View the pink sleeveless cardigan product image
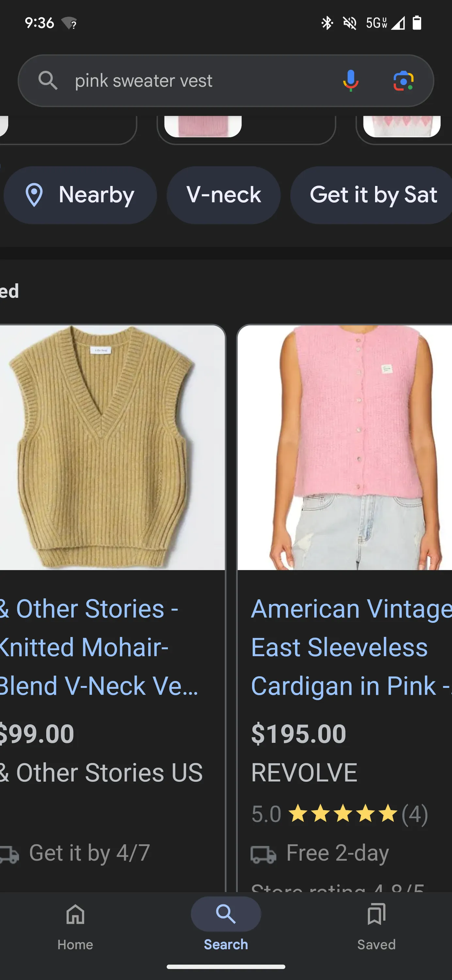The image size is (452, 980). (x=344, y=448)
